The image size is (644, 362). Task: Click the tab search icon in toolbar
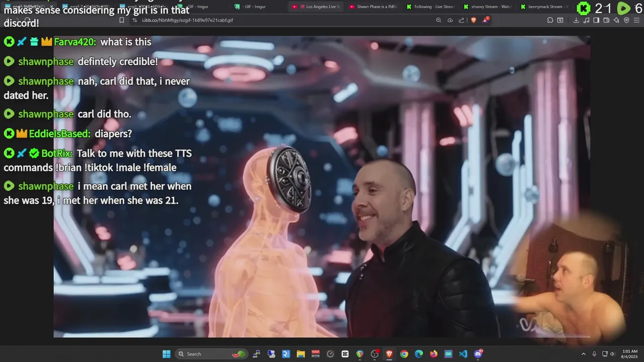[x=560, y=20]
